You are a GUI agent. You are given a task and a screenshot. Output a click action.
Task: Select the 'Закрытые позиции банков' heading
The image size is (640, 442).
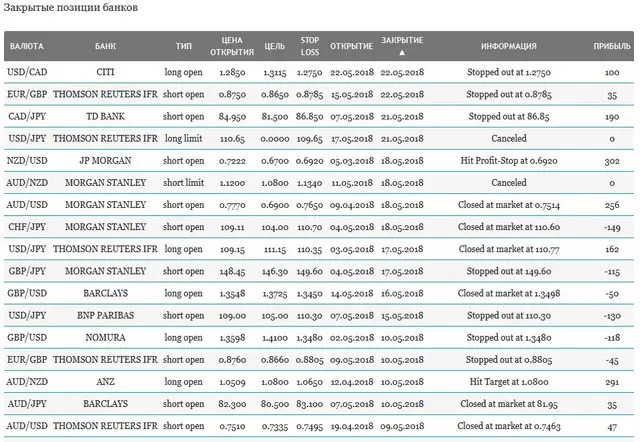(70, 8)
